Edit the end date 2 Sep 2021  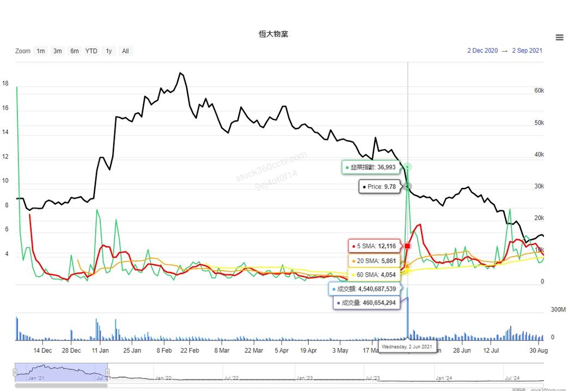pyautogui.click(x=527, y=51)
